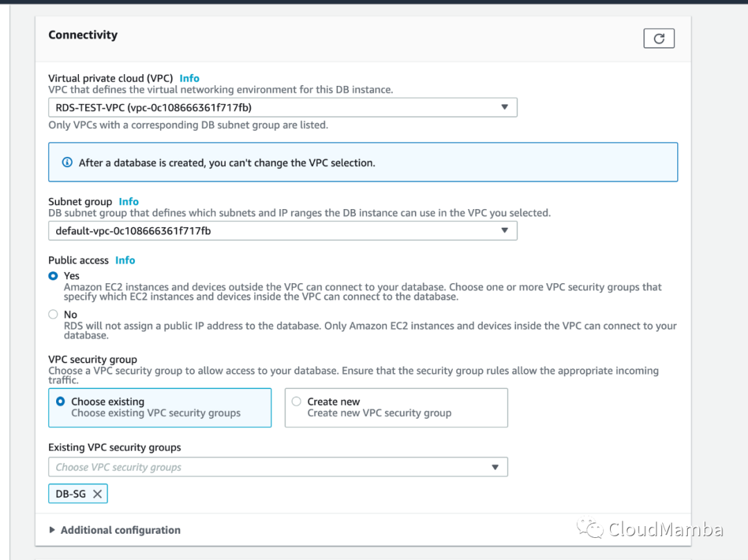
Task: Click the Connectivity section heading
Action: 83,35
